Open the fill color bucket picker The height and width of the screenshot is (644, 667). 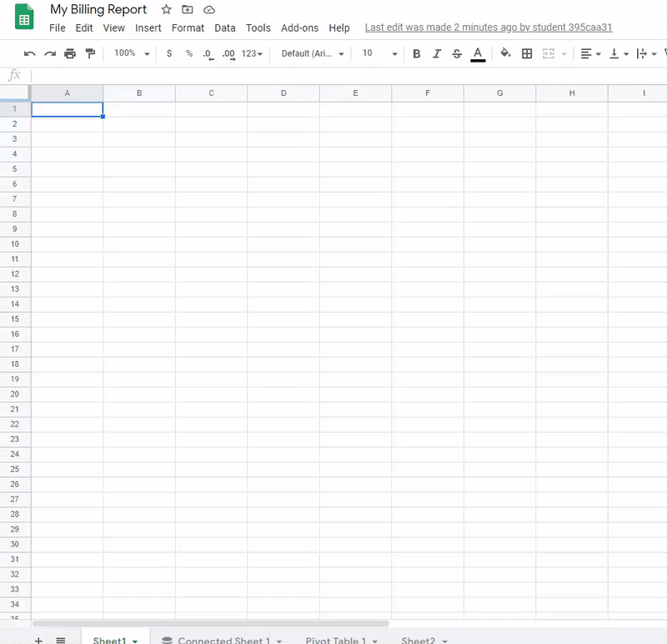[x=505, y=53]
